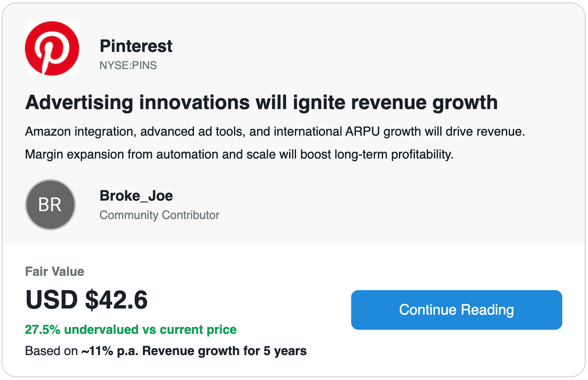Click the USD $42.6 fair value figure
Image resolution: width=588 pixels, height=380 pixels.
click(87, 300)
